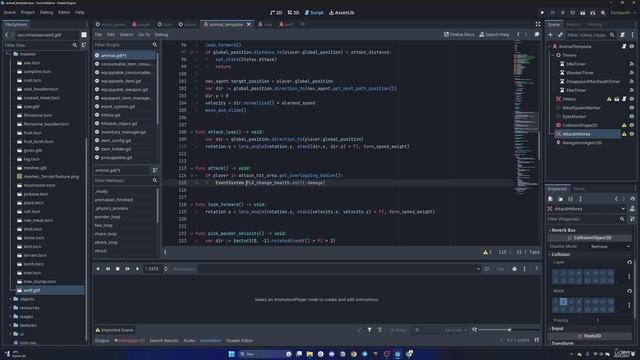Viewport: 640px width, 360px height.
Task: Sort files in the FileSystem dock
Action: 84,45
